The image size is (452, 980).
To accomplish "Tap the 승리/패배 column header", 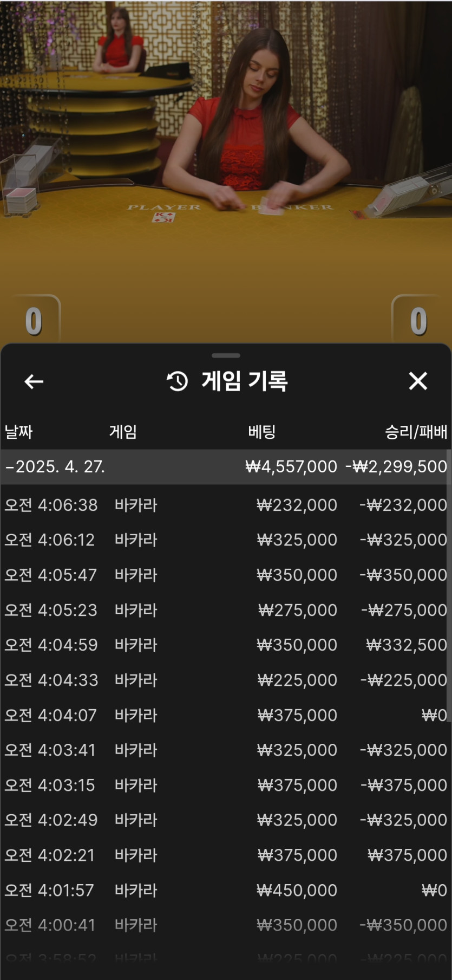I will point(416,432).
